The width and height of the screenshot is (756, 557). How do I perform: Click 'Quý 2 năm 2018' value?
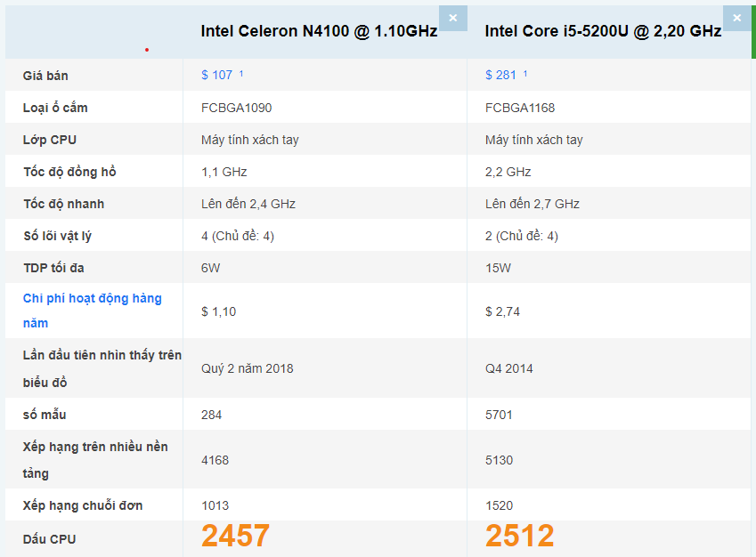[247, 368]
